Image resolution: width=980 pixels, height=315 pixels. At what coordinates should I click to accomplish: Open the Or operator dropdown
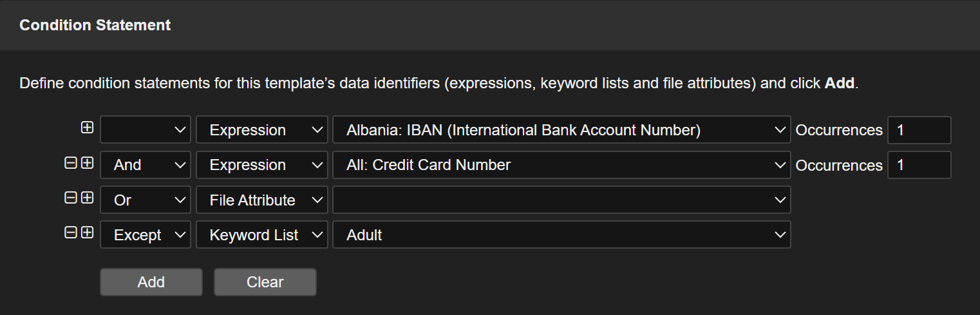coord(146,200)
